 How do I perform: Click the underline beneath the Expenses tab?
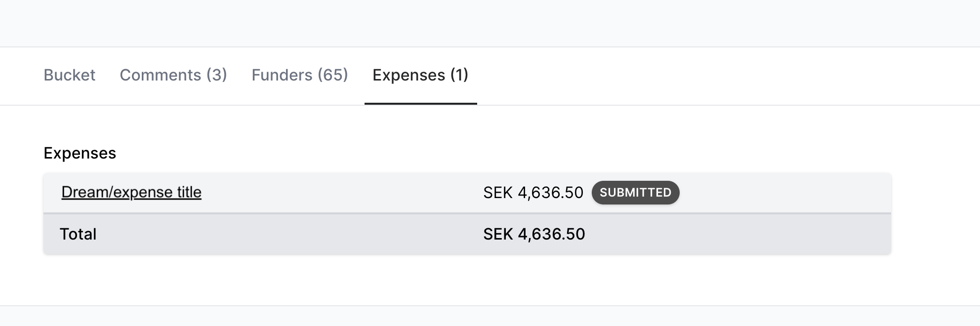[x=420, y=104]
